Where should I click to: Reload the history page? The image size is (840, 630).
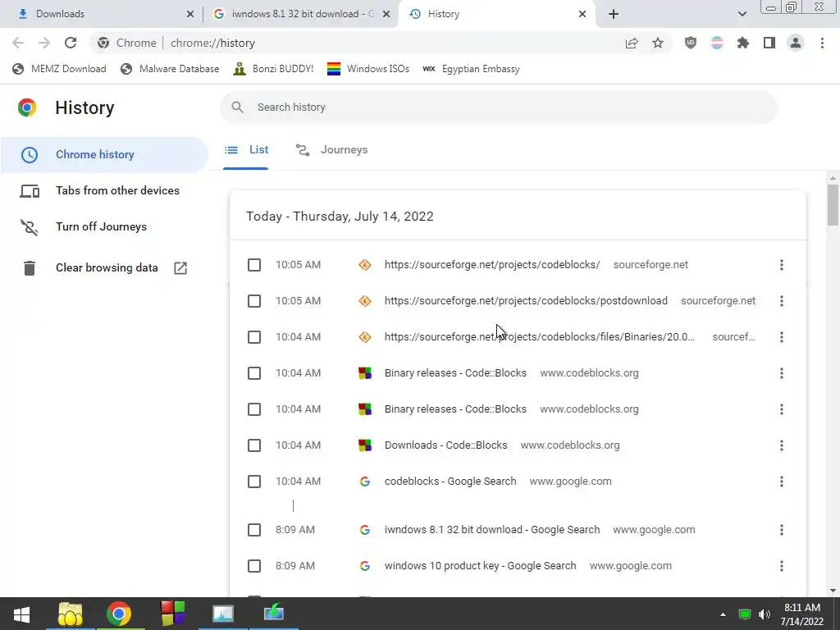(x=71, y=43)
